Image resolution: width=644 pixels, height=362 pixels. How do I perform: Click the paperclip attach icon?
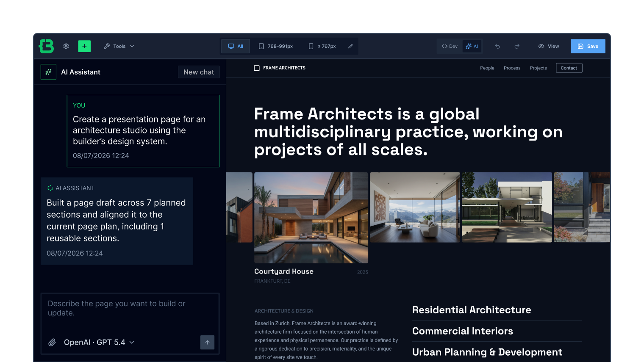pyautogui.click(x=52, y=342)
